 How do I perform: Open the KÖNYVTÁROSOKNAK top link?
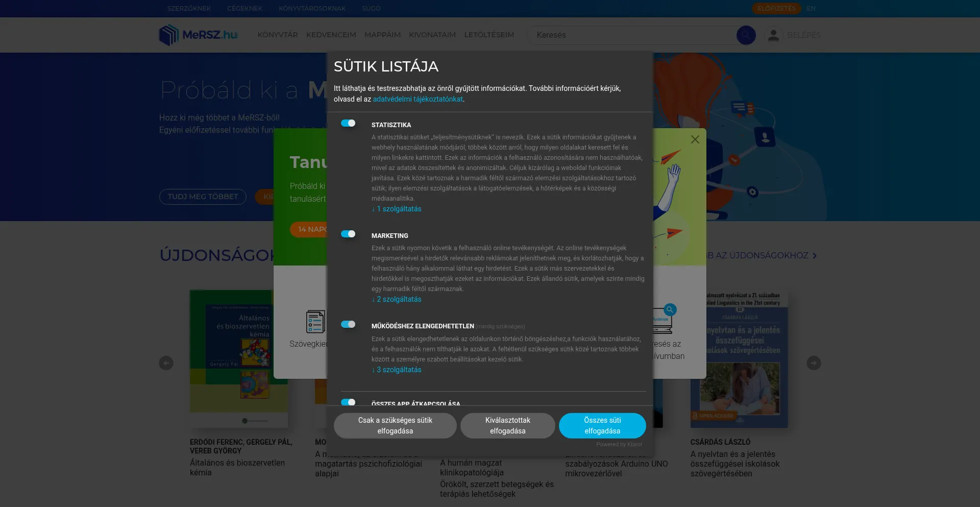(312, 8)
